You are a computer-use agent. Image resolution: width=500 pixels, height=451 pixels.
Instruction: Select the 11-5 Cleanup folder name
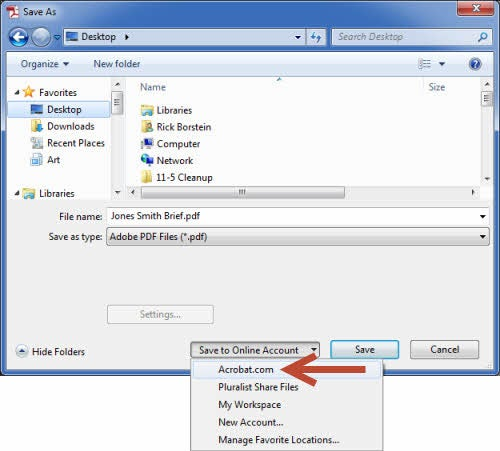point(184,177)
